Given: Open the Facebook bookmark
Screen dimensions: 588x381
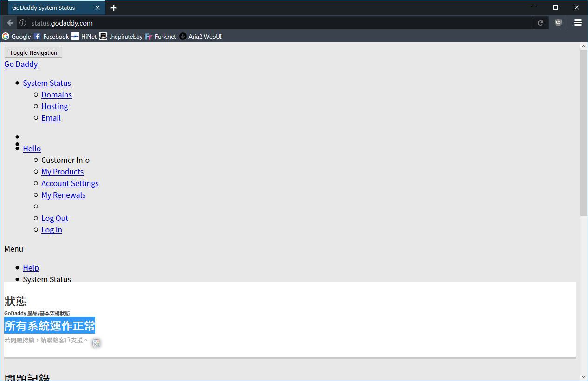Looking at the screenshot, I should (x=52, y=36).
